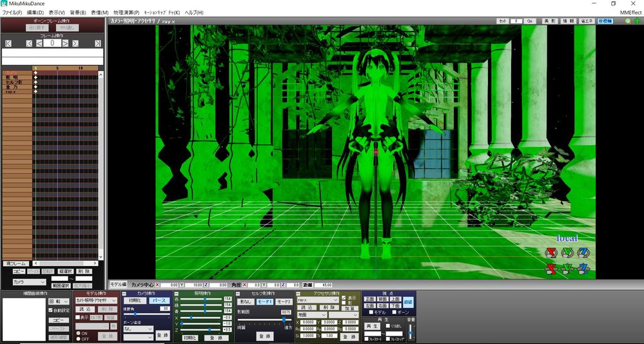
Task: Enable follow ボーン checkbox in viewpoint panel
Action: (x=394, y=312)
